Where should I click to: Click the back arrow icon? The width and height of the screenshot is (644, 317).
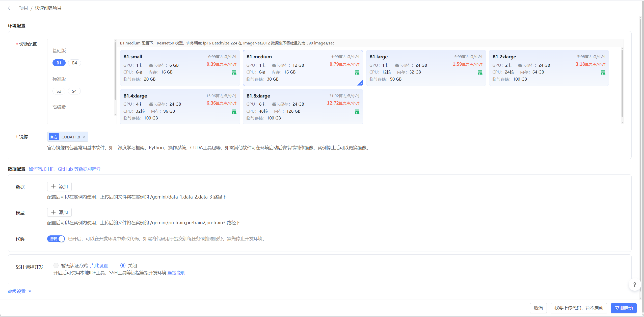click(9, 8)
